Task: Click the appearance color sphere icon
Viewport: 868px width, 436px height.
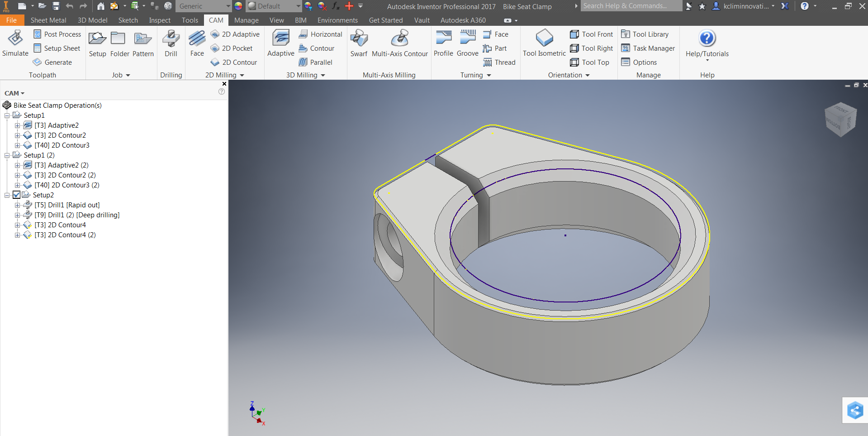Action: point(238,6)
